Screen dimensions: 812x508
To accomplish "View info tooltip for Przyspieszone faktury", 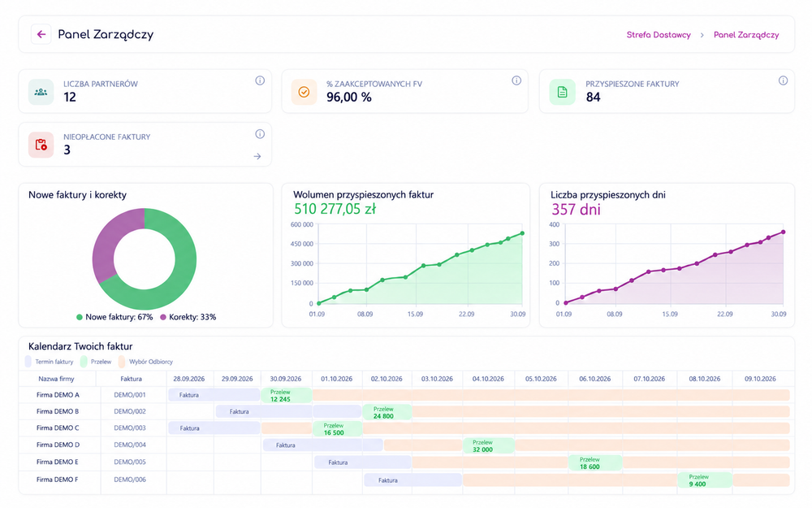I will (783, 80).
